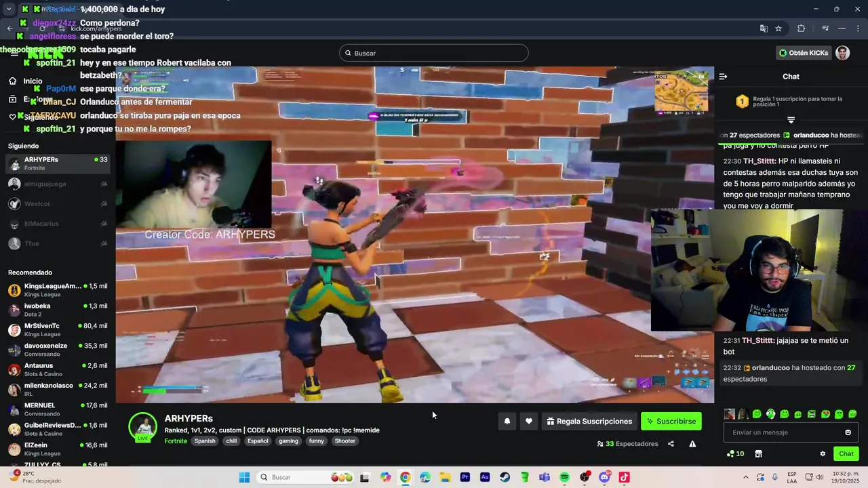
Task: Collapse the chat panel with arrow icon
Action: [x=723, y=77]
